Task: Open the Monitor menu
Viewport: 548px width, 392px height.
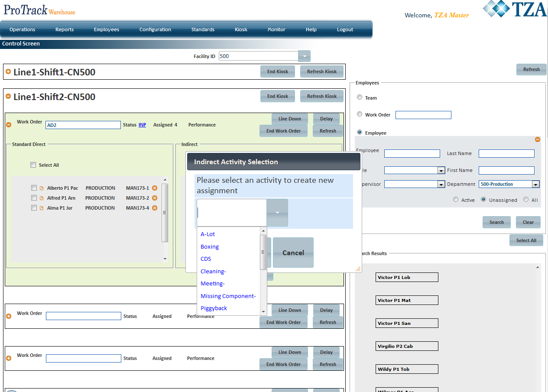Action: tap(276, 29)
